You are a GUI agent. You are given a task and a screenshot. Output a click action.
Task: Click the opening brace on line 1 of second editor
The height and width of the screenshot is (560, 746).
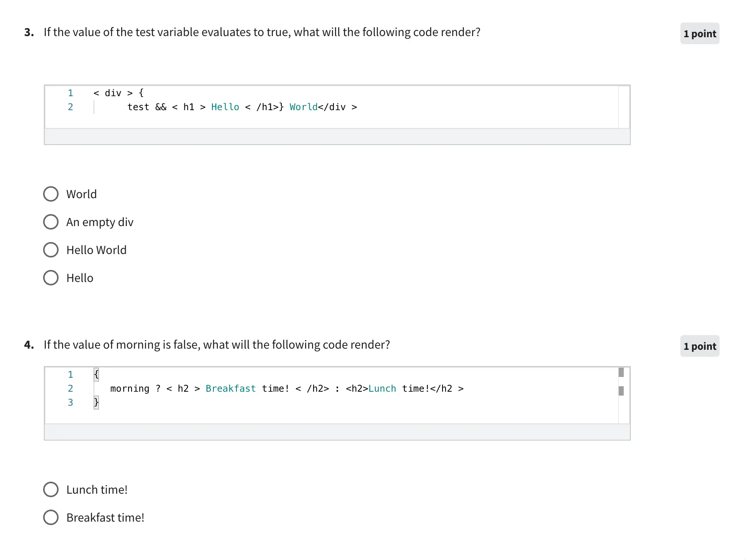[x=96, y=375]
